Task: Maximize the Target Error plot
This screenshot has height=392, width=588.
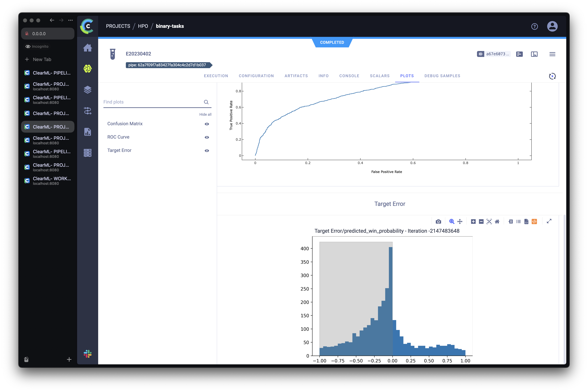Action: tap(549, 221)
